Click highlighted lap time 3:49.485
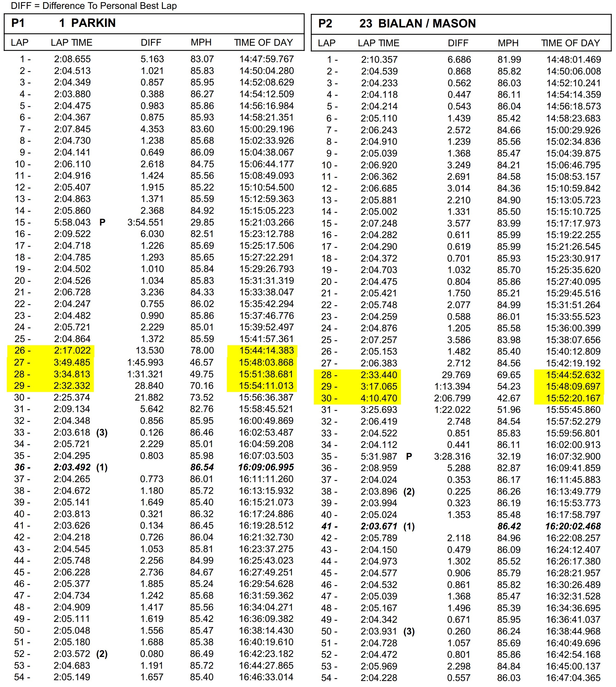 [x=72, y=362]
